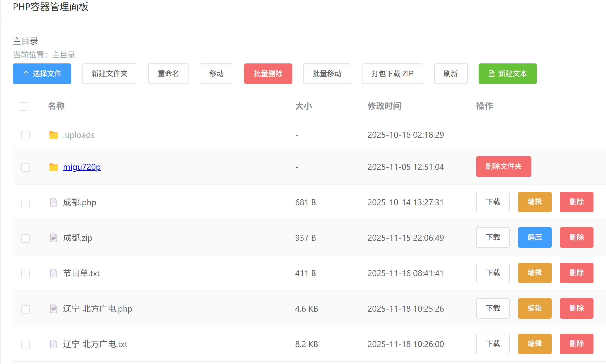Extract 成都.zip with 解压 button
The width and height of the screenshot is (606, 364).
[534, 237]
